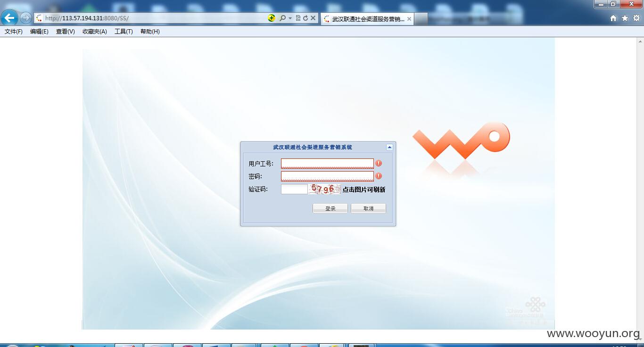This screenshot has height=347, width=644.
Task: Restore down the browser window
Action: coord(613,4)
